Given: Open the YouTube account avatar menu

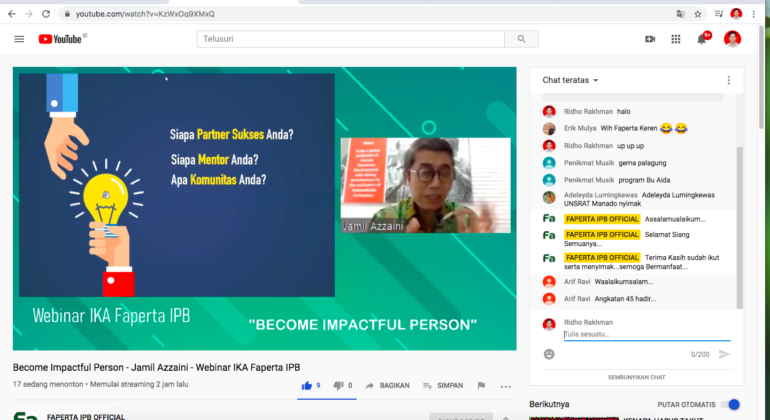Looking at the screenshot, I should [732, 39].
